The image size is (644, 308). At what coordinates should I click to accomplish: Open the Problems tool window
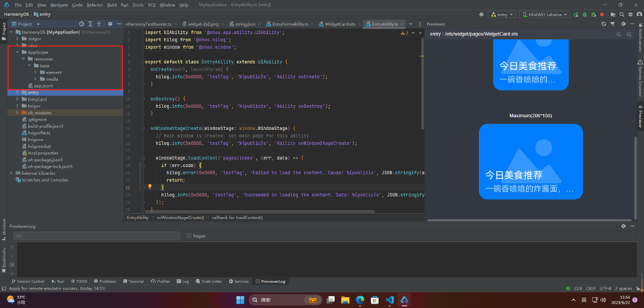point(105,282)
